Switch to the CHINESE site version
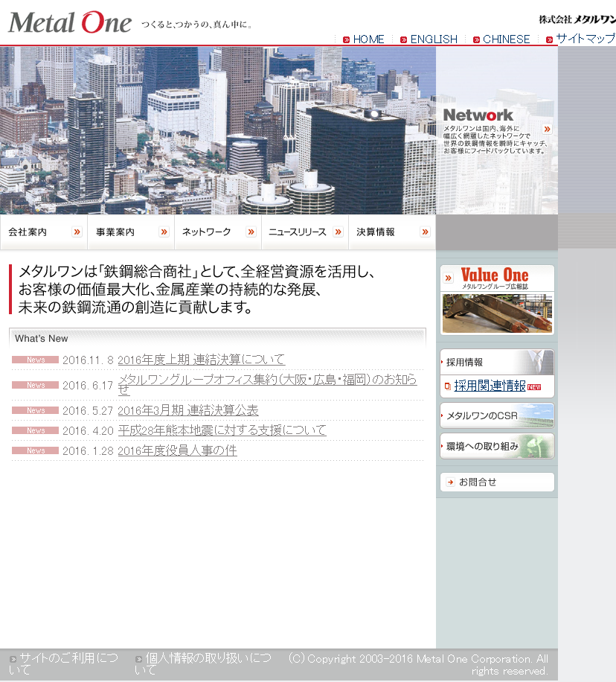 (506, 39)
